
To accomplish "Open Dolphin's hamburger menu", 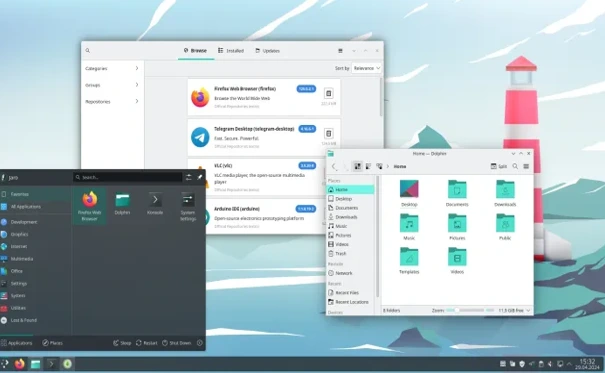I will click(x=526, y=166).
